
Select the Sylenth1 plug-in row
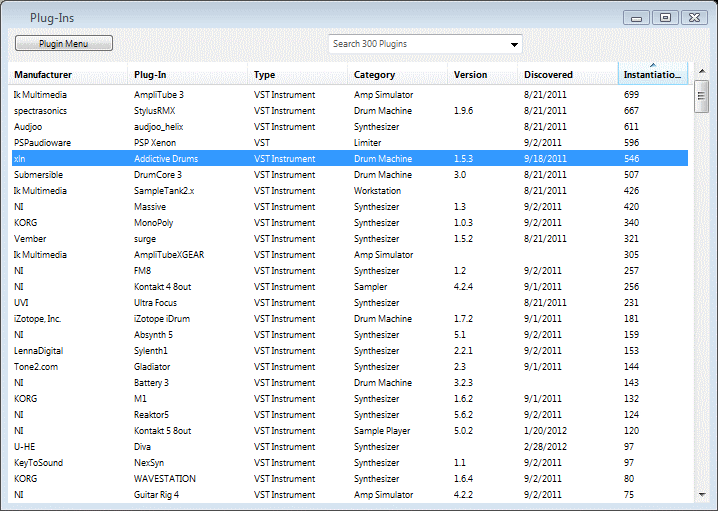pyautogui.click(x=350, y=351)
